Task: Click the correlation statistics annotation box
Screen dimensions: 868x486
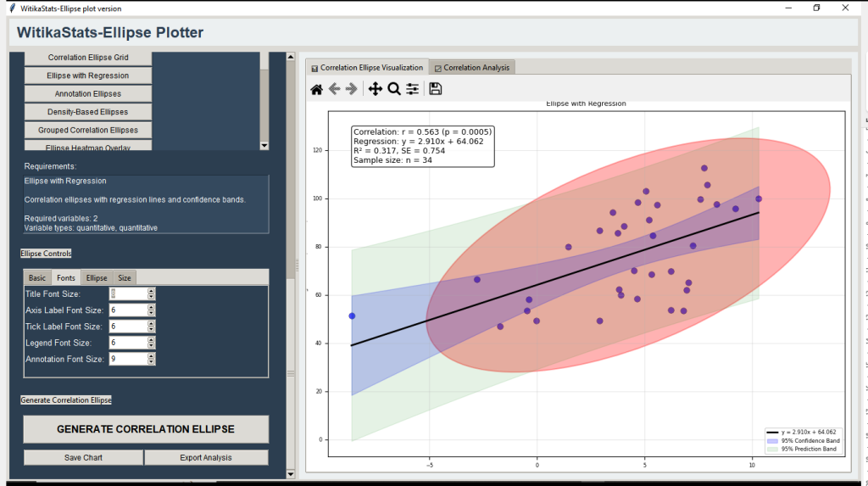Action: point(422,146)
